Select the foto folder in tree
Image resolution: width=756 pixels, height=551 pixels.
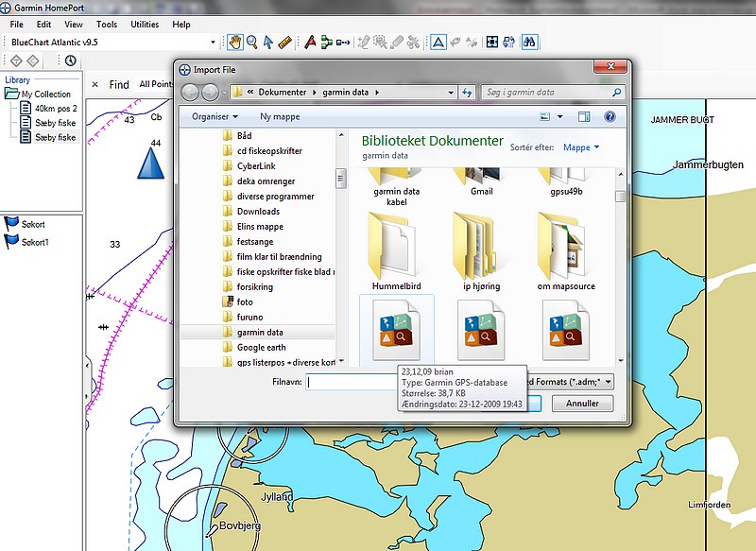click(245, 302)
